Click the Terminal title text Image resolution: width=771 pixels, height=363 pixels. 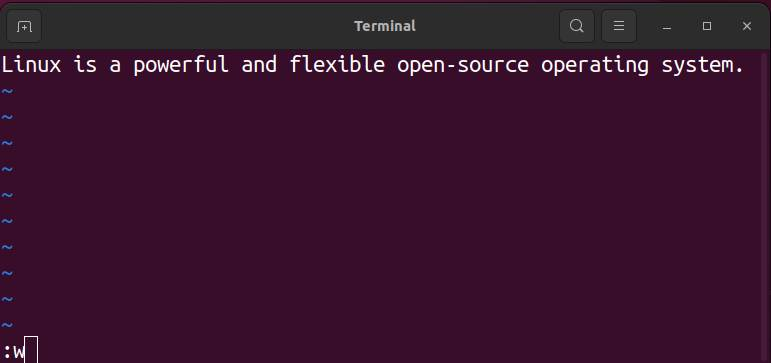(x=385, y=26)
